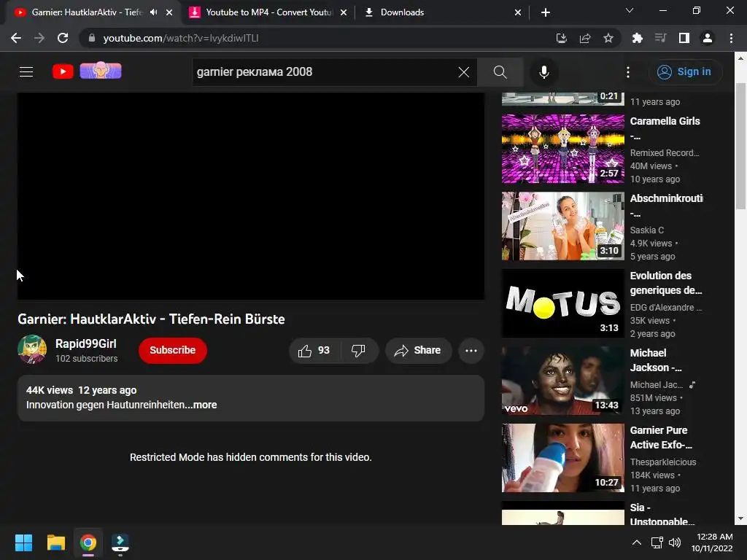Open the download app taskbar icon
This screenshot has width=747, height=560.
[x=120, y=542]
